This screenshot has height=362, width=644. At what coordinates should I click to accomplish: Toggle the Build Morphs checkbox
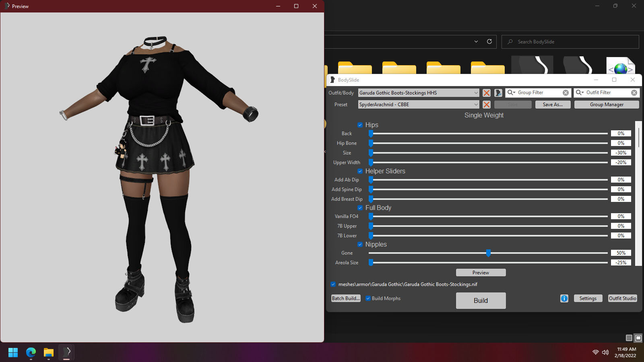click(368, 298)
